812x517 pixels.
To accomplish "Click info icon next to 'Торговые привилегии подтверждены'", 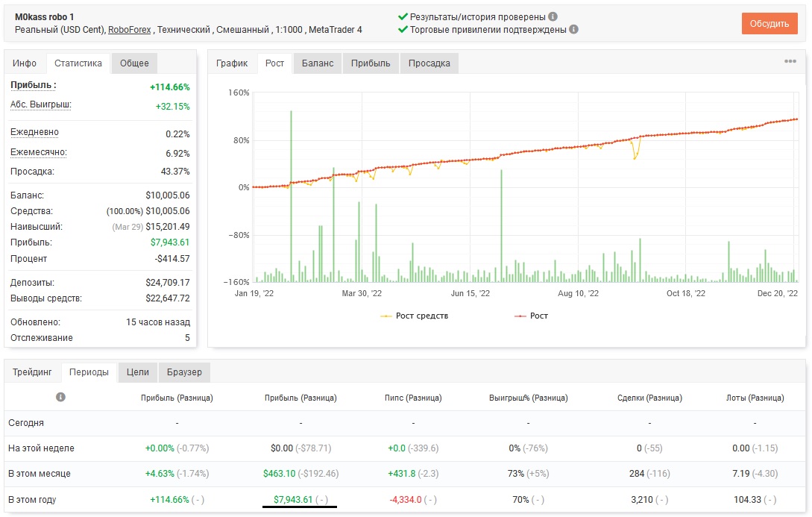I will (573, 30).
